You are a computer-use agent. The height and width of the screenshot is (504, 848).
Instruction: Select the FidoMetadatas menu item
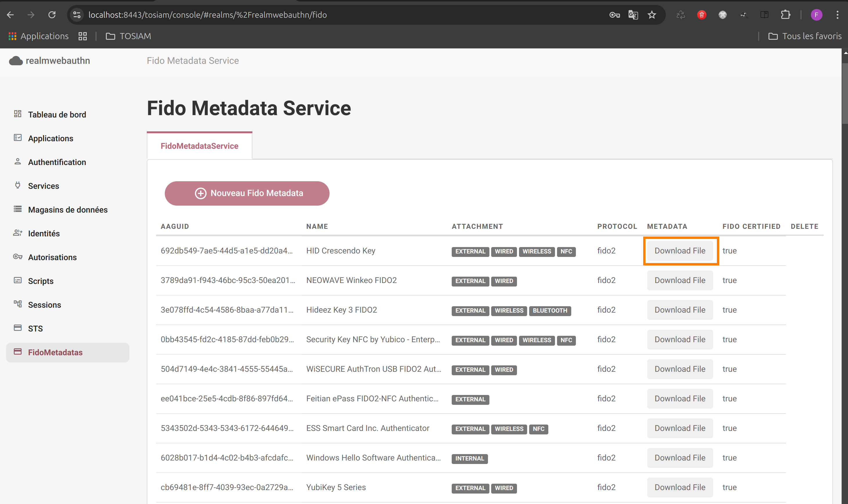pos(68,352)
